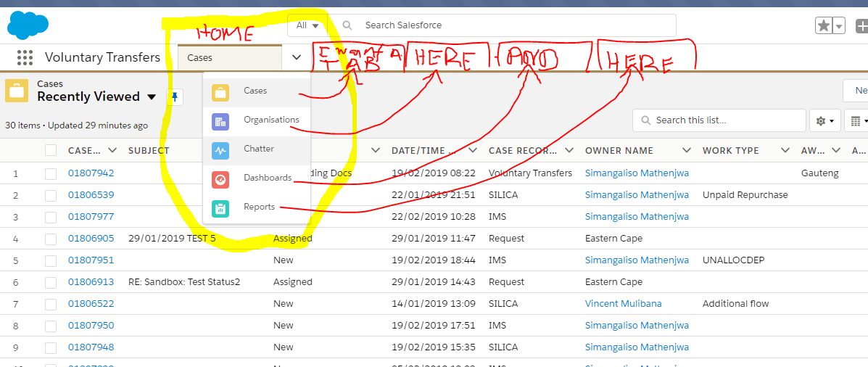This screenshot has height=367, width=868.
Task: Click the 'UNALLOCDEP' work type cell
Action: 733,260
